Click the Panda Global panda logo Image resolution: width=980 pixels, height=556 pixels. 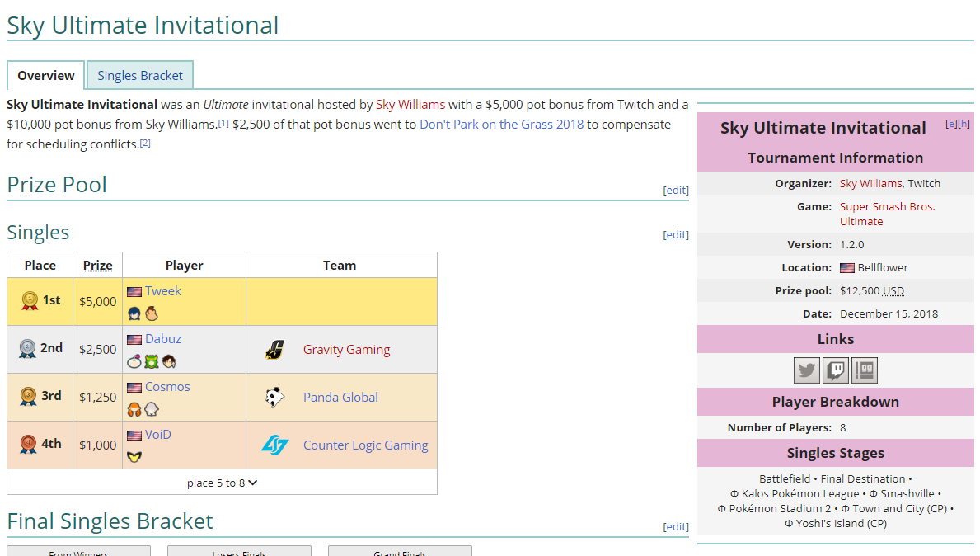(274, 397)
